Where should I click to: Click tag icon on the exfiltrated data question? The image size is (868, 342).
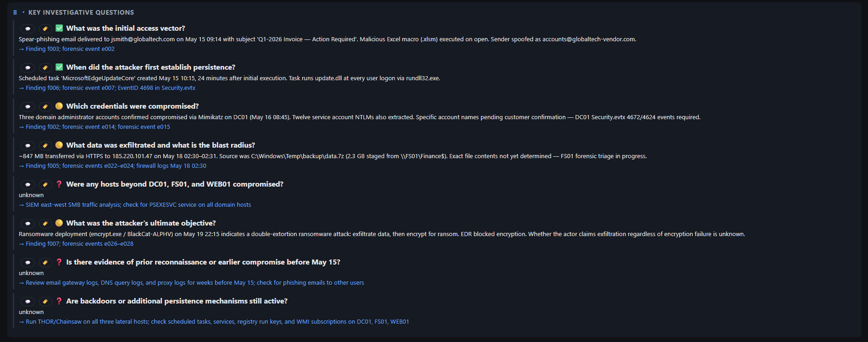pos(45,145)
